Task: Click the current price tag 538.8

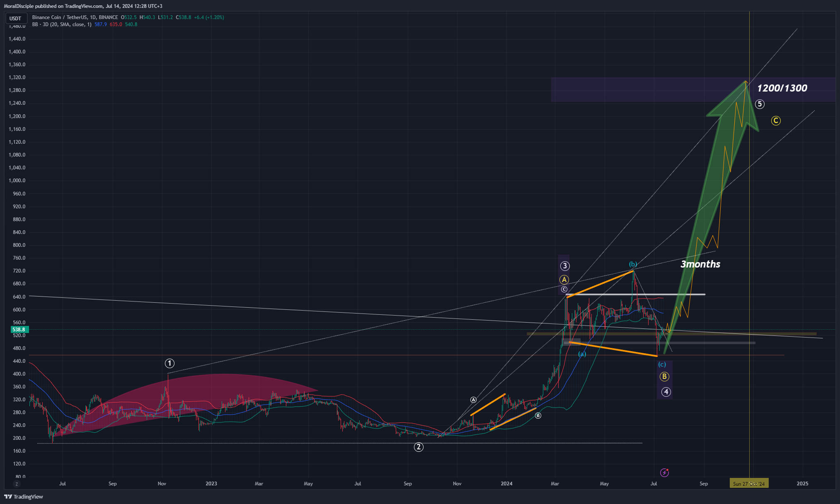Action: (x=19, y=330)
